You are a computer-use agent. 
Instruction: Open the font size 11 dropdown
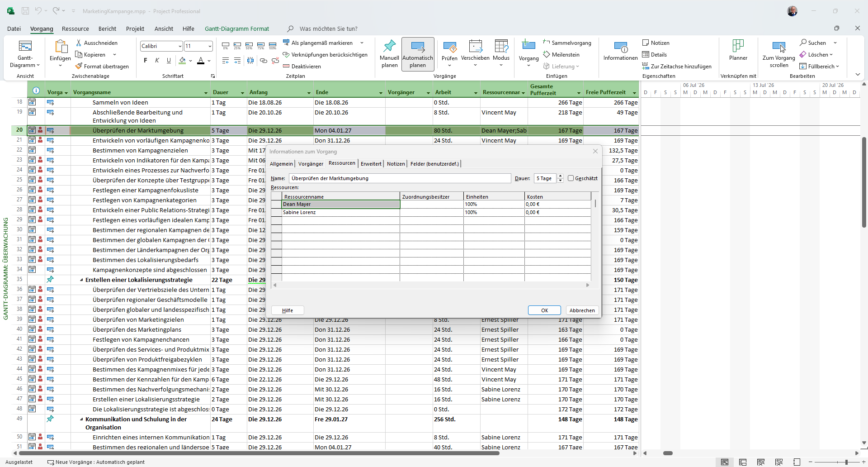click(x=210, y=46)
